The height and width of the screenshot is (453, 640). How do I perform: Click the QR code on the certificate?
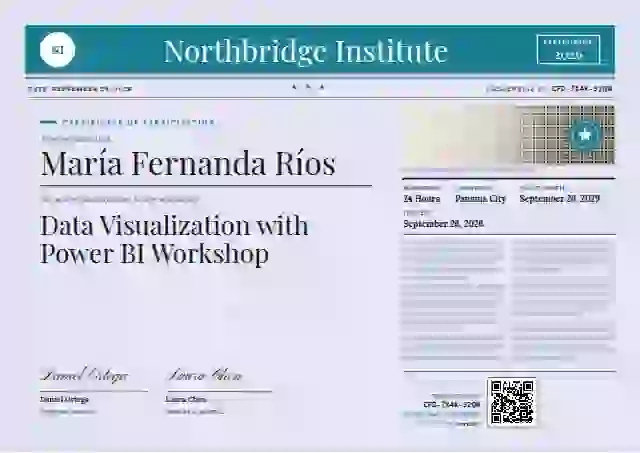512,402
